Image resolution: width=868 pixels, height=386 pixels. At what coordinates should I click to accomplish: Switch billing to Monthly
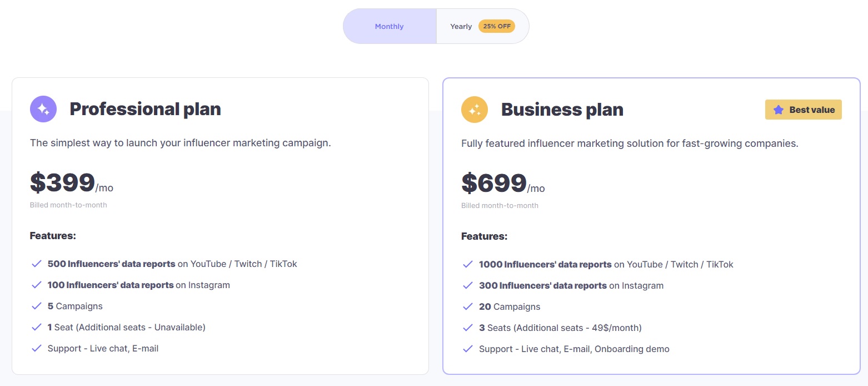click(389, 26)
